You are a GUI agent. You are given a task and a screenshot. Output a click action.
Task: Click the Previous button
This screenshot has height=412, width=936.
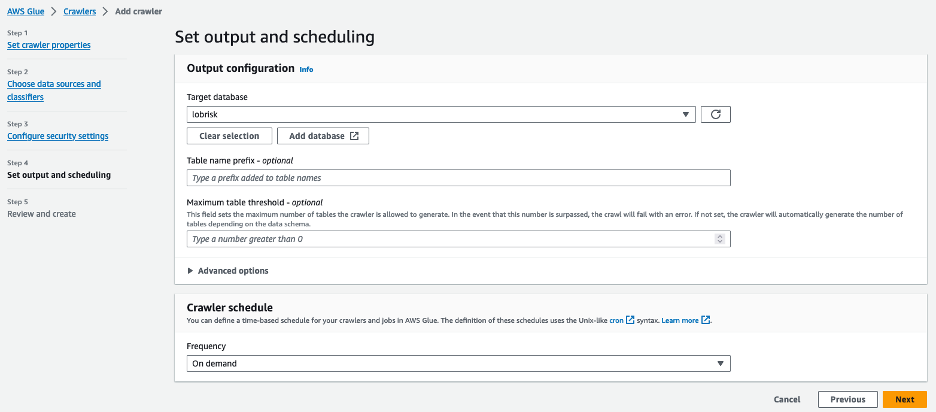(847, 399)
